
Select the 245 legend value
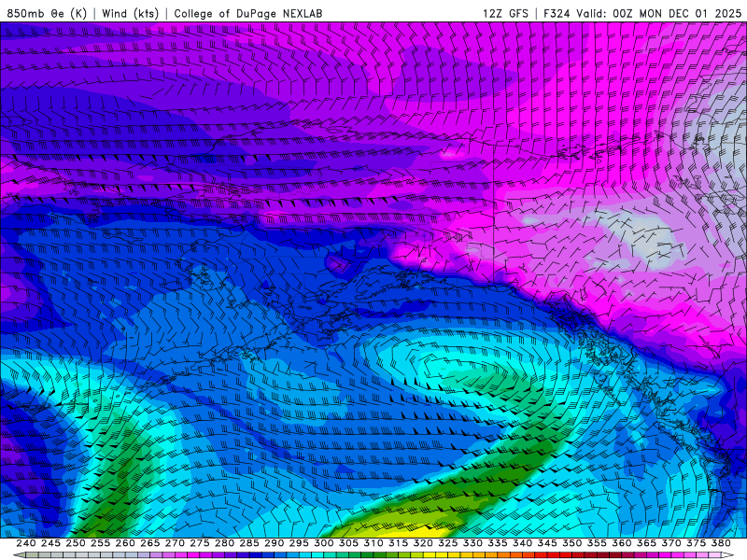tap(51, 543)
